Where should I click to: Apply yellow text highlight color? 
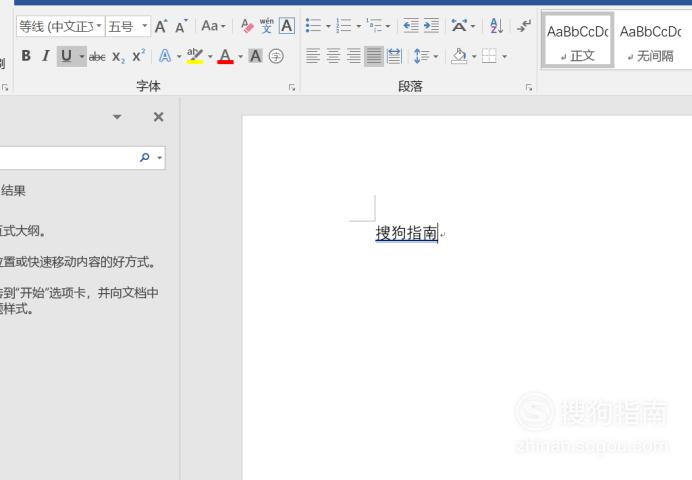point(195,56)
